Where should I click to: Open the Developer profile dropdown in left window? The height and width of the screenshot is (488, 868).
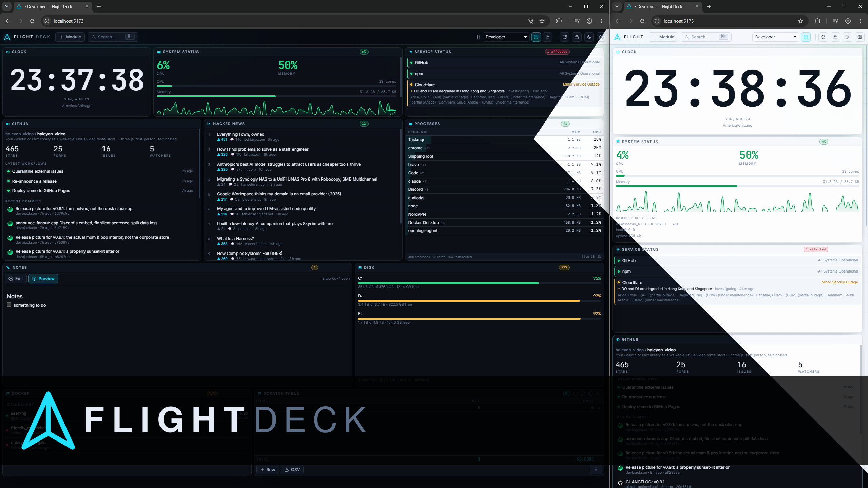click(x=506, y=37)
